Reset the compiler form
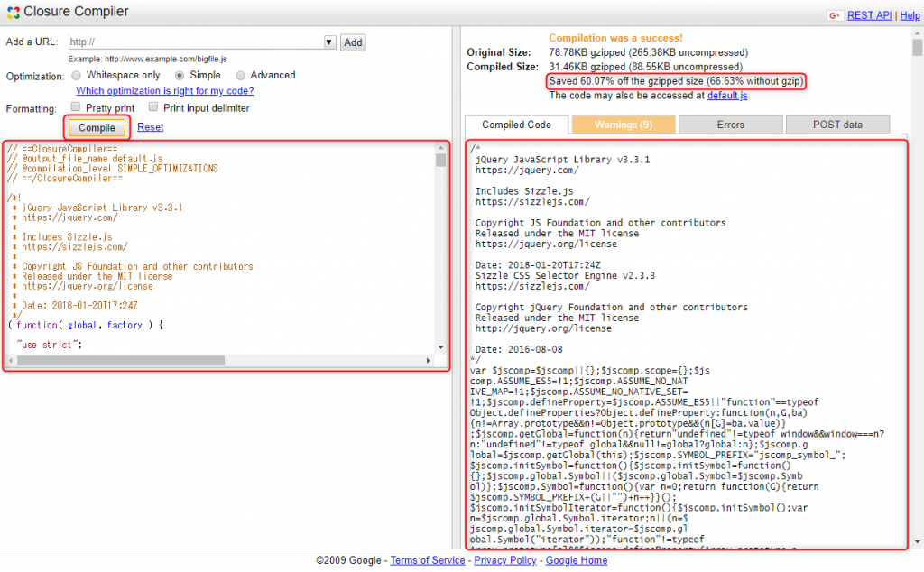Screen dimensions: 924x572 point(150,126)
